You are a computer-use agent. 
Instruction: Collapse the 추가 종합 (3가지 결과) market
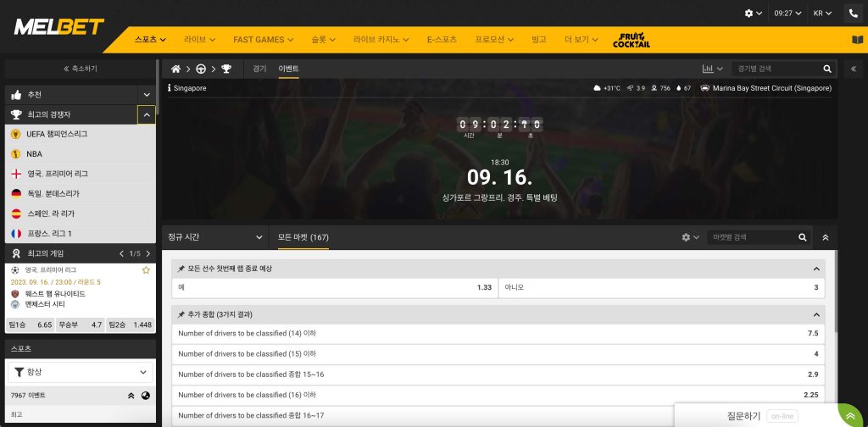[x=816, y=314]
